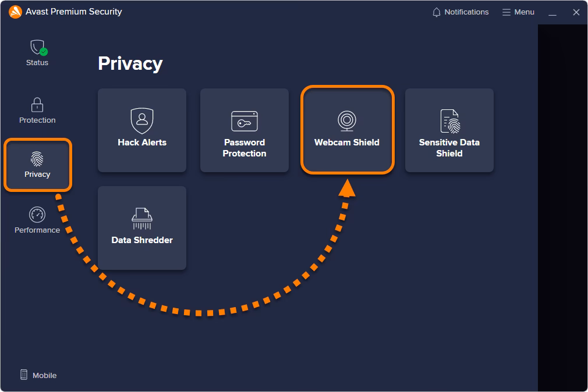Open the Sensitive Data Shield tile
The height and width of the screenshot is (392, 588).
point(449,130)
